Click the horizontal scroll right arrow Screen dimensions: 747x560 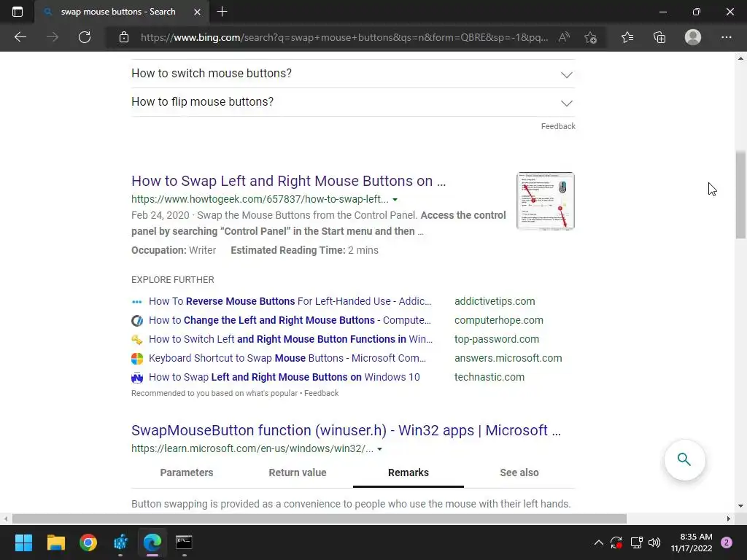click(729, 518)
